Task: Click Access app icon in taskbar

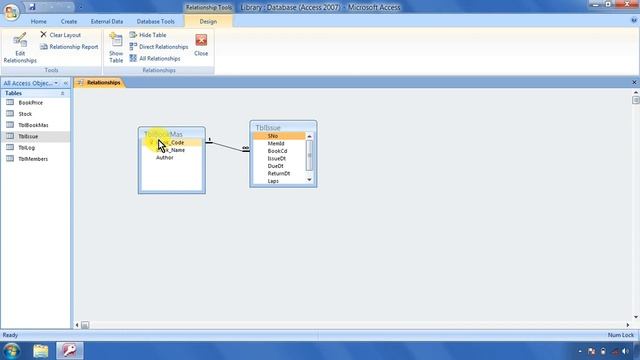Action: [69, 351]
